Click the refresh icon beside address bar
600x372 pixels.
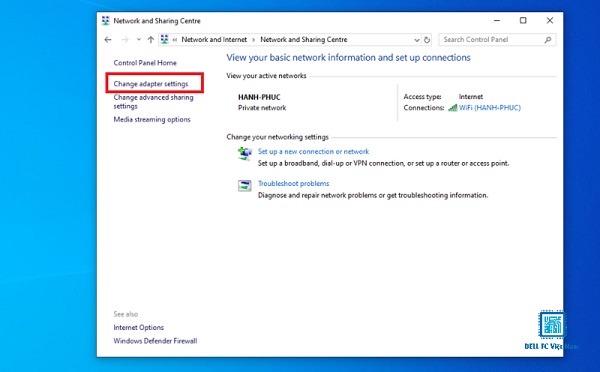coord(427,40)
